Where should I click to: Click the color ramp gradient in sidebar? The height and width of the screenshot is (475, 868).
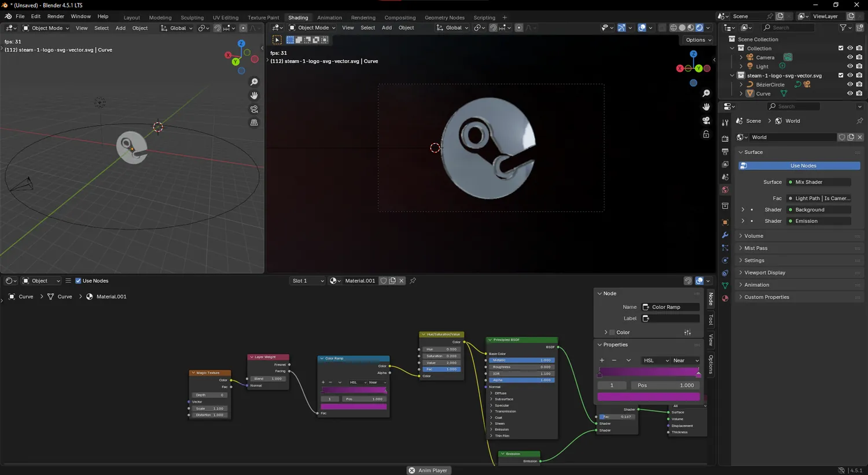(649, 372)
